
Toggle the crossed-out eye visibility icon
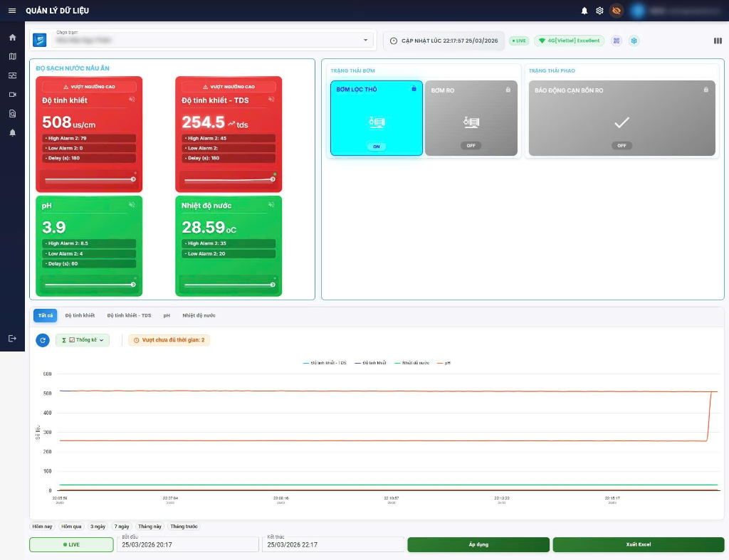616,11
